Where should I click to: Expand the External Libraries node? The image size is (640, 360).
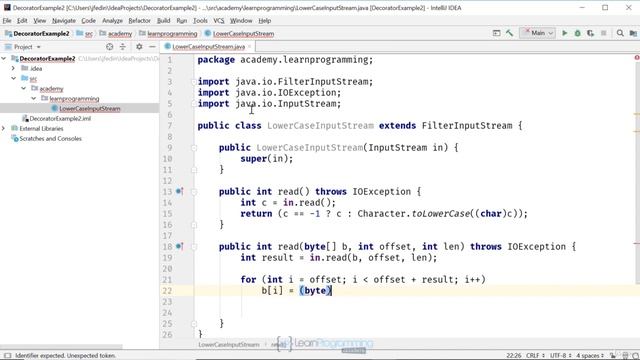(4, 128)
